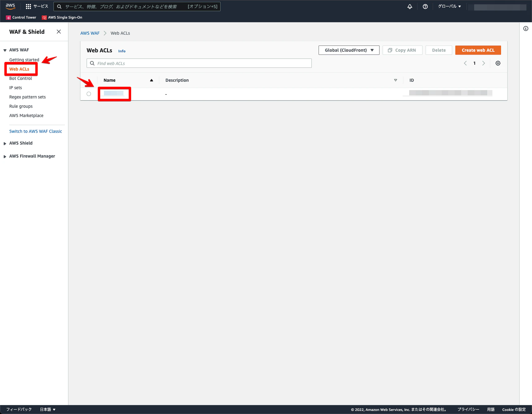This screenshot has width=532, height=414.
Task: Open the 日本語 language selector
Action: click(48, 409)
